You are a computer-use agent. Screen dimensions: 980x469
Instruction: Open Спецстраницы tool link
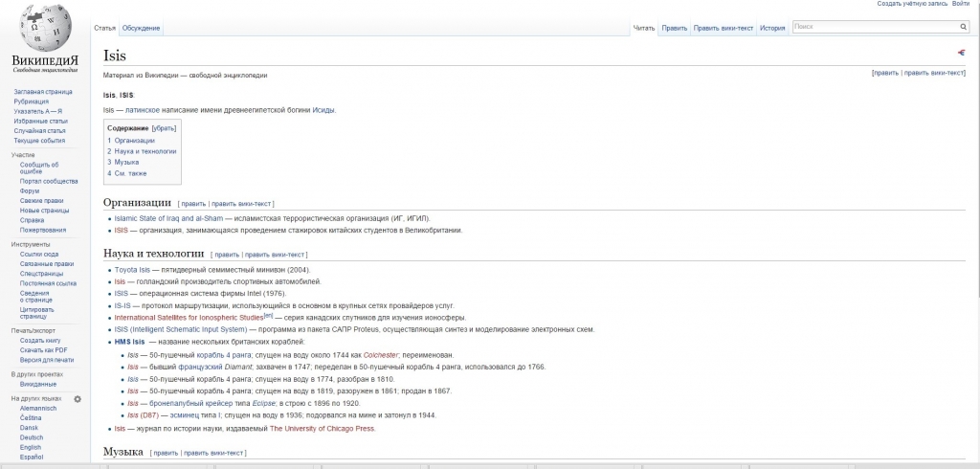pyautogui.click(x=41, y=274)
